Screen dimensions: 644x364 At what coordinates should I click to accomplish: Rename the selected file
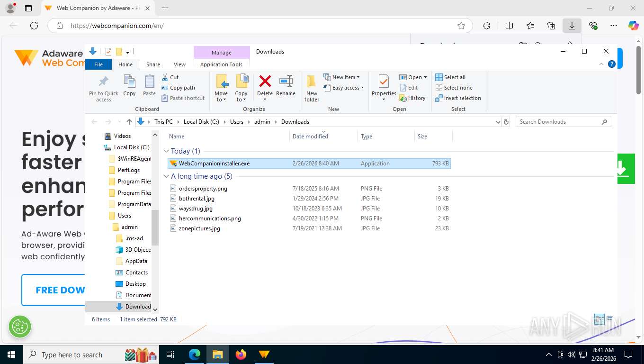coord(286,86)
